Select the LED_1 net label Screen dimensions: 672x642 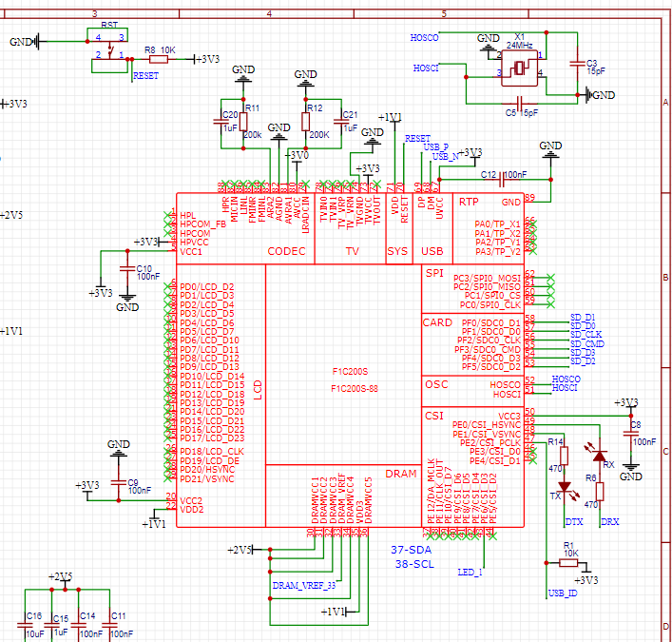470,573
